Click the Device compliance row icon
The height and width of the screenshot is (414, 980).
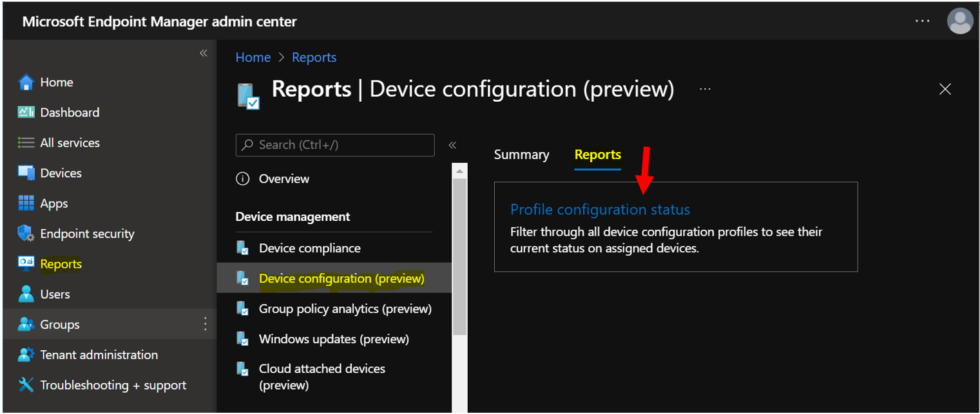pos(243,248)
